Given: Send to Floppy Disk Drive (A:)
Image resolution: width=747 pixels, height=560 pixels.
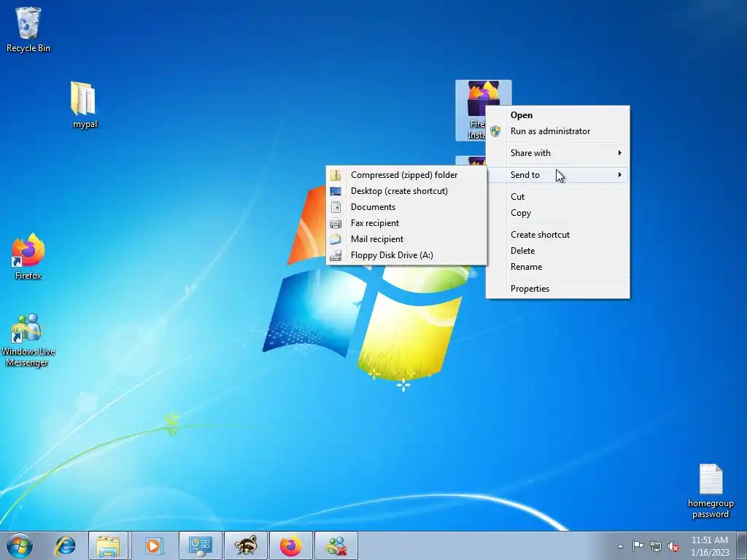Looking at the screenshot, I should point(406,255).
